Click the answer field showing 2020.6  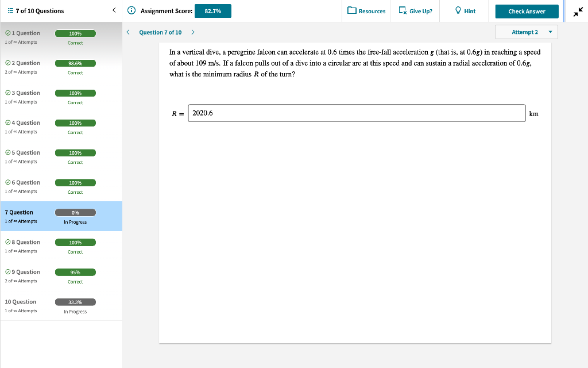(x=356, y=113)
